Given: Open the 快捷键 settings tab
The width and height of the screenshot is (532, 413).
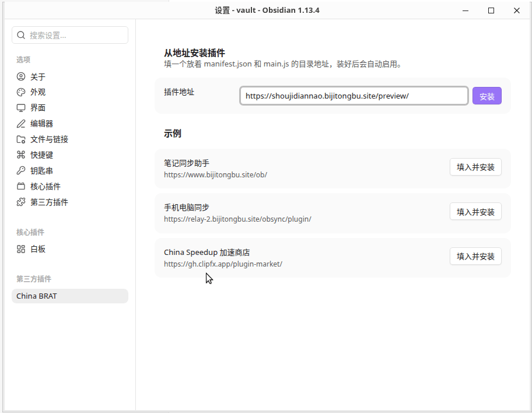Looking at the screenshot, I should [70, 155].
